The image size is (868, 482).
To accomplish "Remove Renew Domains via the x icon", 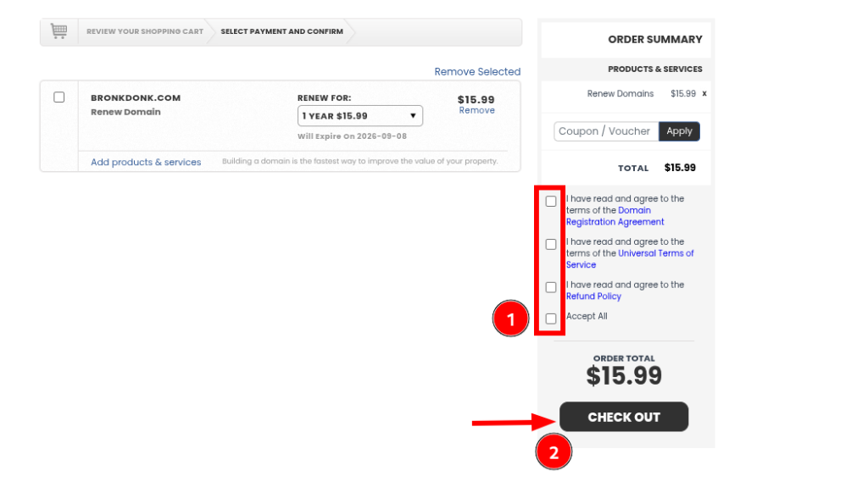I will pyautogui.click(x=704, y=94).
